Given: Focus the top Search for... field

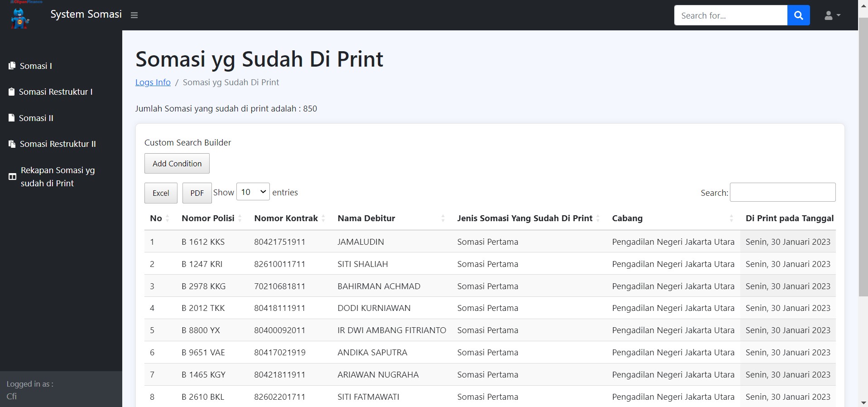Looking at the screenshot, I should [x=731, y=15].
